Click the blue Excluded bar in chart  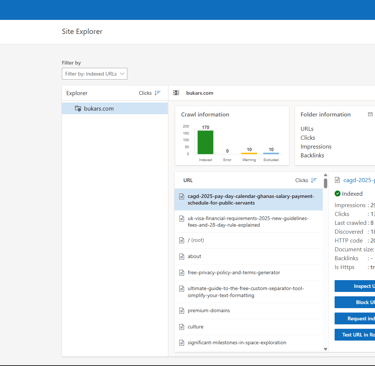tap(271, 153)
